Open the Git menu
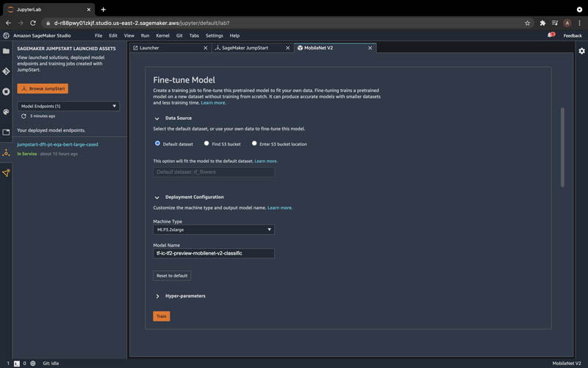The height and width of the screenshot is (368, 588). click(179, 35)
